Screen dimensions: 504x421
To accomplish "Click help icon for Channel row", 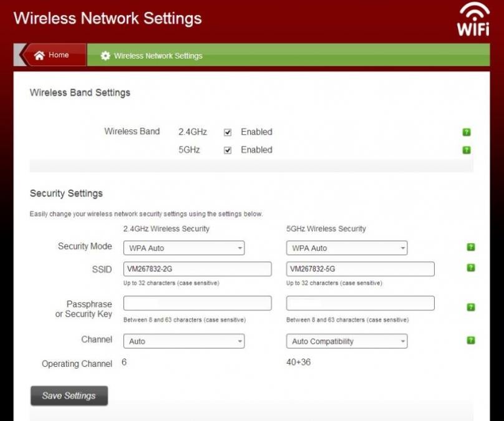I will [x=470, y=341].
